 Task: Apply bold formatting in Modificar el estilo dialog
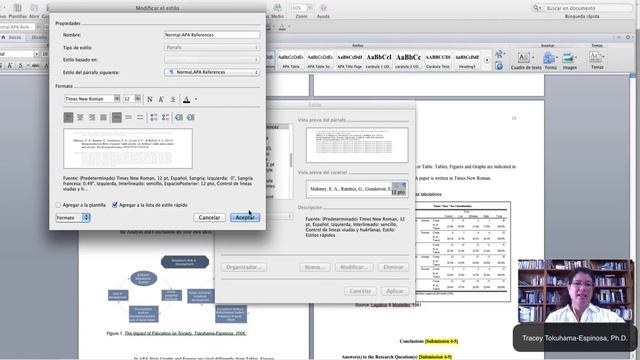(x=150, y=99)
